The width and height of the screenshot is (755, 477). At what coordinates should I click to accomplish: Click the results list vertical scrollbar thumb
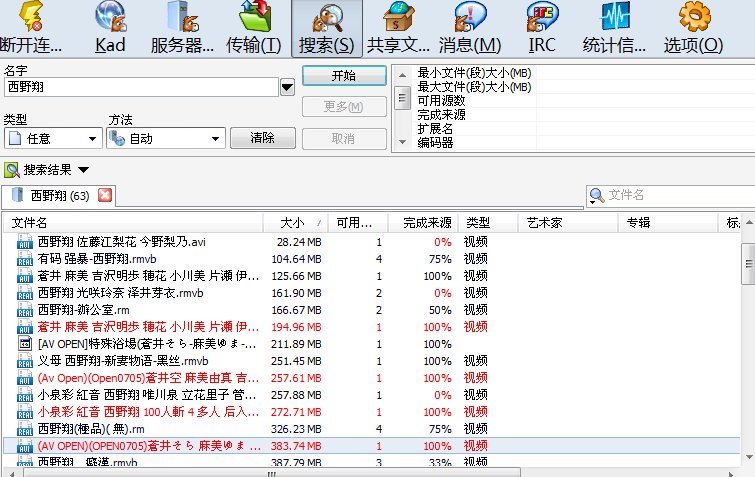click(x=748, y=264)
